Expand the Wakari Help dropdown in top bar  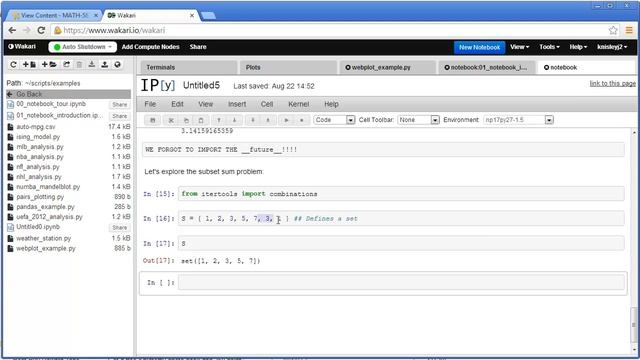578,47
